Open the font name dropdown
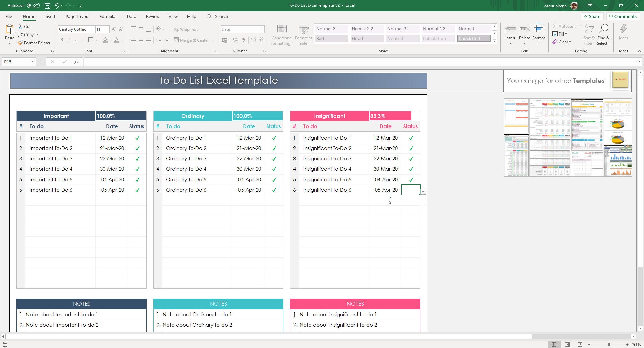This screenshot has width=644, height=348. pos(93,29)
